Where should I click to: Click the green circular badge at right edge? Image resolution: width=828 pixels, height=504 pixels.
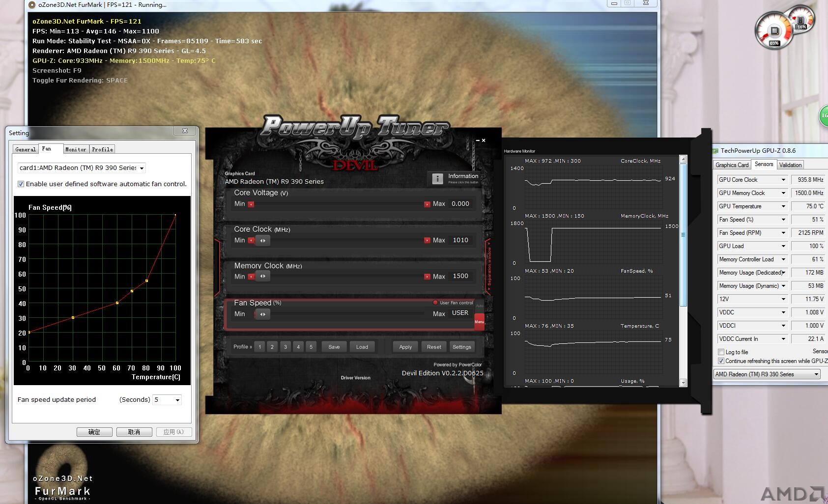(824, 116)
